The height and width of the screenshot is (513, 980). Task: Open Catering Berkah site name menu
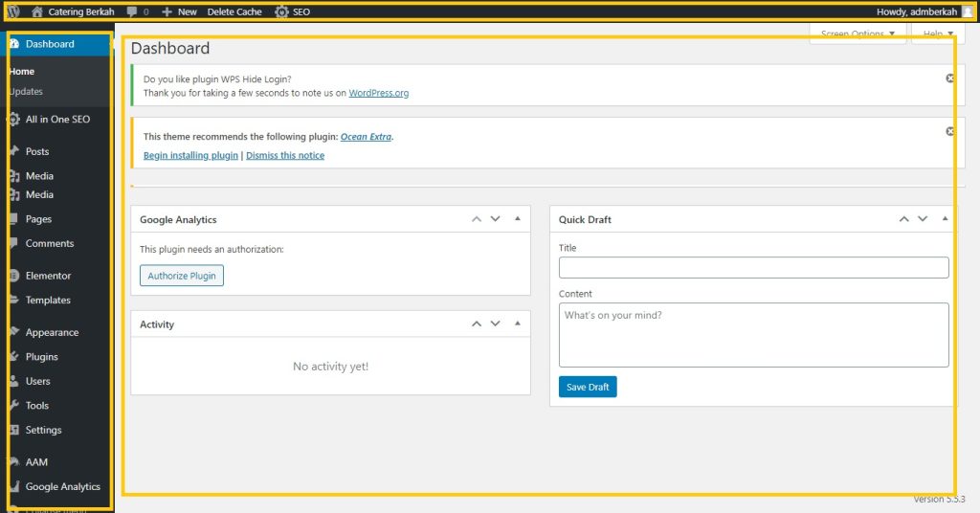click(x=81, y=11)
